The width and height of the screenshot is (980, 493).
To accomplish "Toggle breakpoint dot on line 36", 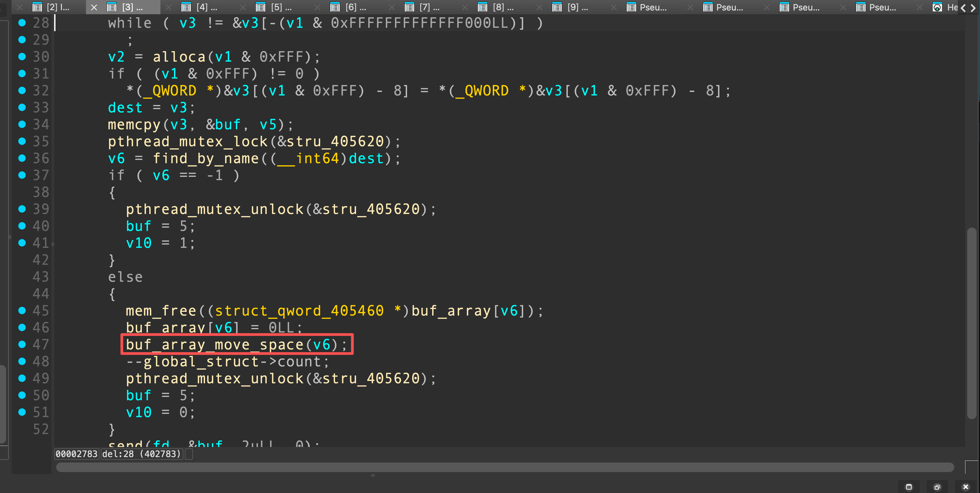I will (x=22, y=158).
